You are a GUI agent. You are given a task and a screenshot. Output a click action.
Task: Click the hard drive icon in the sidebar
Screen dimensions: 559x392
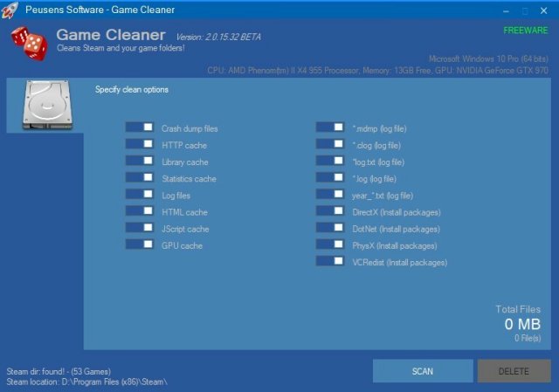click(47, 105)
